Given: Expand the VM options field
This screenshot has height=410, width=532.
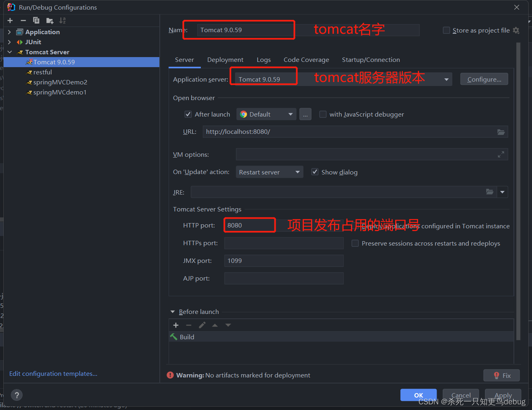Looking at the screenshot, I should coord(501,154).
